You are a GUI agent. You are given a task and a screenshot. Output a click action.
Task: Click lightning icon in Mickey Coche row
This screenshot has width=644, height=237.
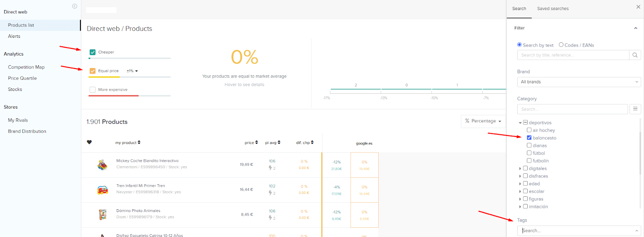[x=270, y=168]
